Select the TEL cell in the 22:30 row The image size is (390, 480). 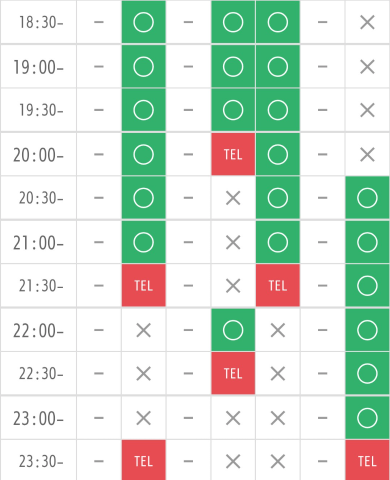pyautogui.click(x=233, y=373)
